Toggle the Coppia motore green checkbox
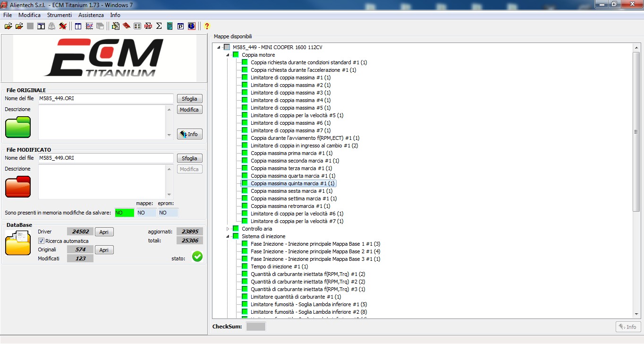 pos(236,55)
